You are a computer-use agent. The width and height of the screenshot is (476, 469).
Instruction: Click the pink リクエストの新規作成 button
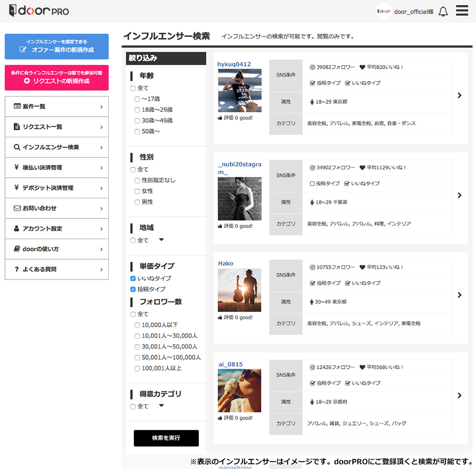(57, 78)
